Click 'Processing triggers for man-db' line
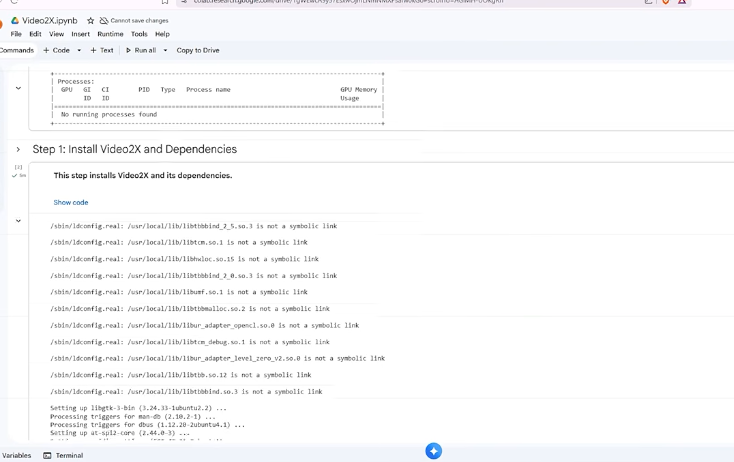The width and height of the screenshot is (734, 462). point(132,417)
